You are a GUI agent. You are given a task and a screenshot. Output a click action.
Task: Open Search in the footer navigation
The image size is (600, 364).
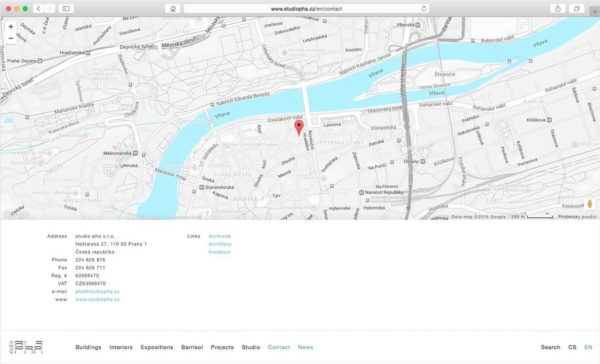[550, 347]
